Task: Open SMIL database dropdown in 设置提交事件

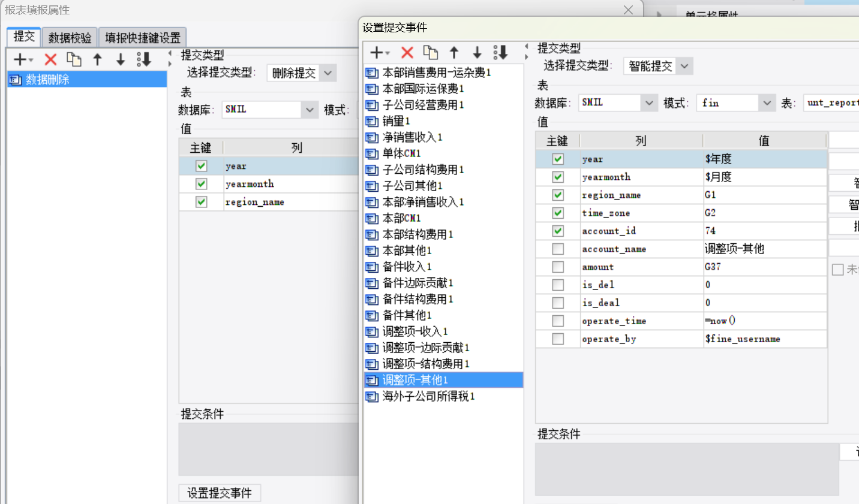Action: [648, 103]
